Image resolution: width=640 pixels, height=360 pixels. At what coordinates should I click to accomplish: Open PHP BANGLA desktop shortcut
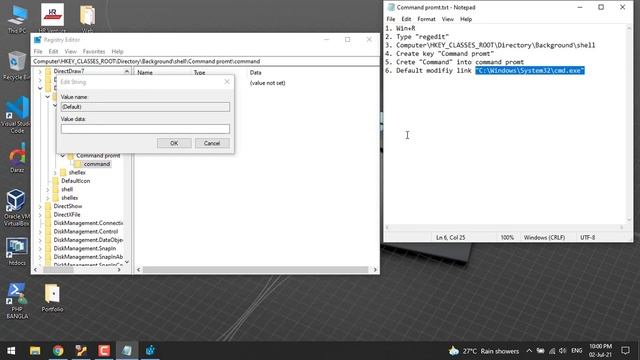17,300
